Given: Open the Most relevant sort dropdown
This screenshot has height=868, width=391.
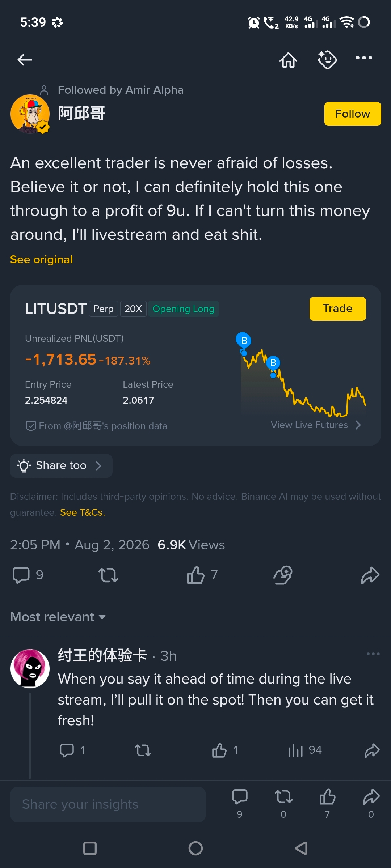Looking at the screenshot, I should 58,617.
